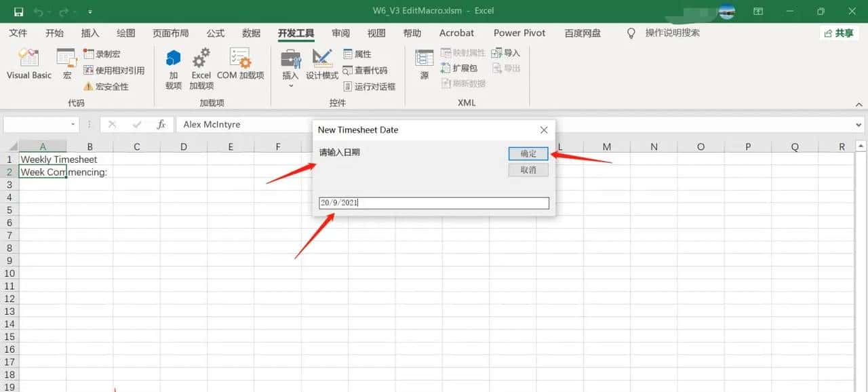Switch to the Power Pivot tab
The image size is (868, 392).
(519, 33)
